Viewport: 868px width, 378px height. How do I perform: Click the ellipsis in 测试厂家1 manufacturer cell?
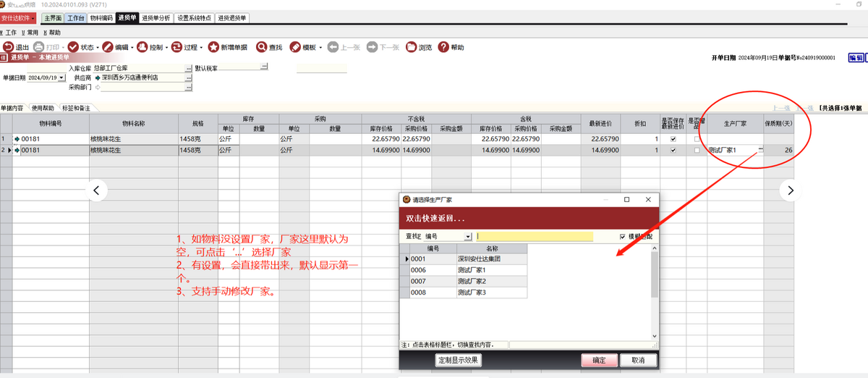pos(760,150)
